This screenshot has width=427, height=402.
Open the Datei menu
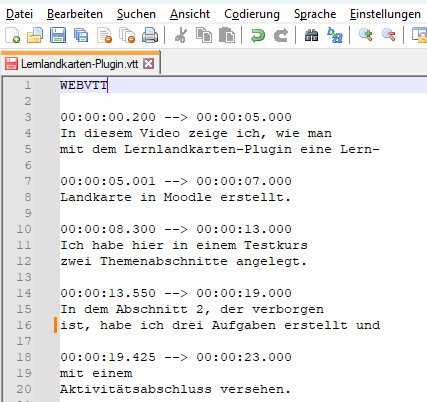[19, 14]
